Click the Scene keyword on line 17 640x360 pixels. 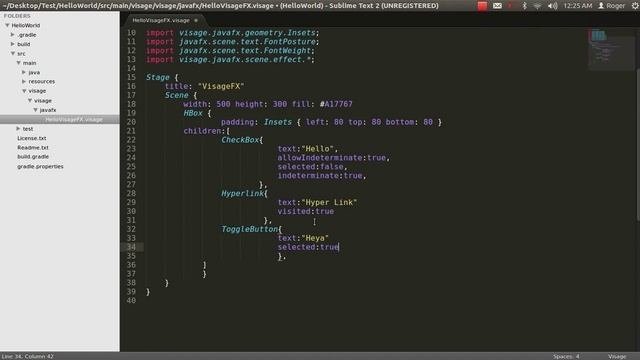(x=176, y=95)
